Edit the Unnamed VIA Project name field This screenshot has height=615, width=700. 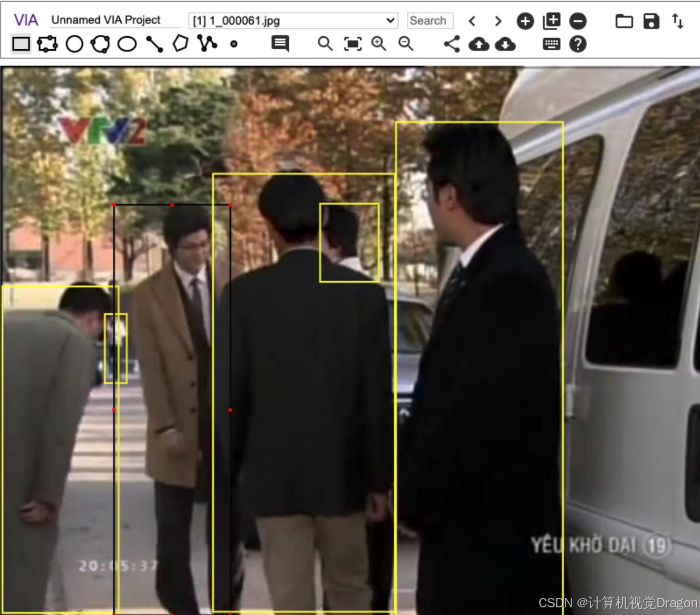114,20
